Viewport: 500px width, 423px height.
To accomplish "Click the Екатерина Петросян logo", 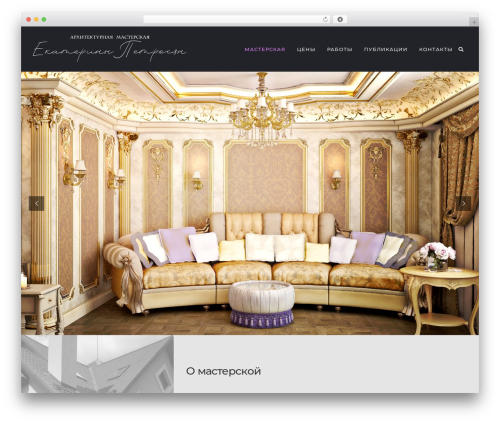I will [x=109, y=48].
